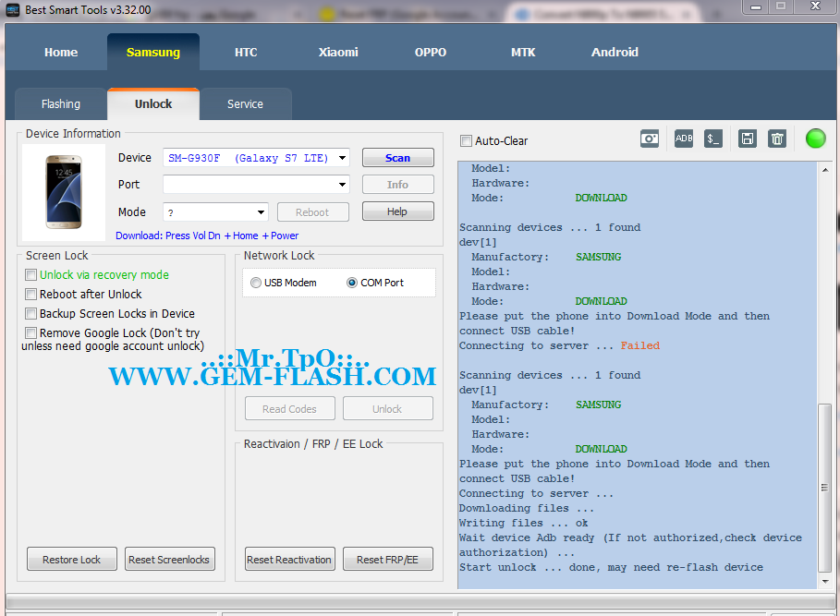Click the log scrollbar down arrow

[825, 581]
